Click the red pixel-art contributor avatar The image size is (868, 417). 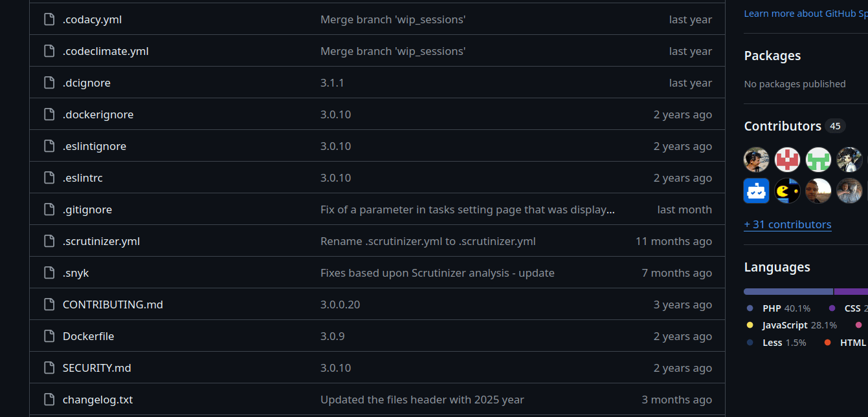pos(788,160)
